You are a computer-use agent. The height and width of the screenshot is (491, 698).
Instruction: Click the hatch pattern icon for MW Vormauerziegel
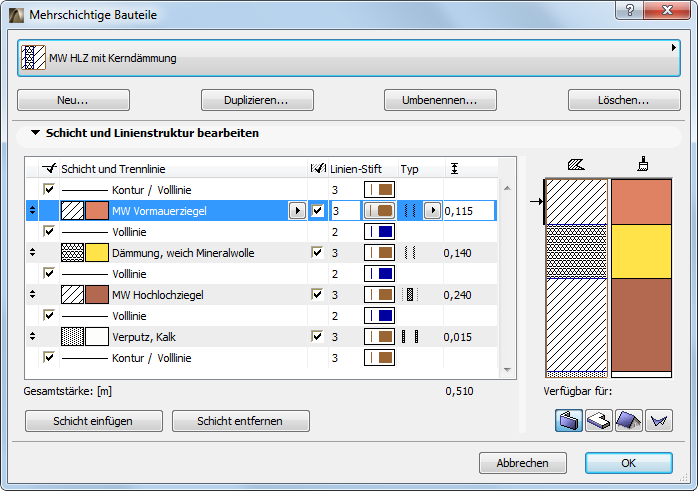click(72, 211)
